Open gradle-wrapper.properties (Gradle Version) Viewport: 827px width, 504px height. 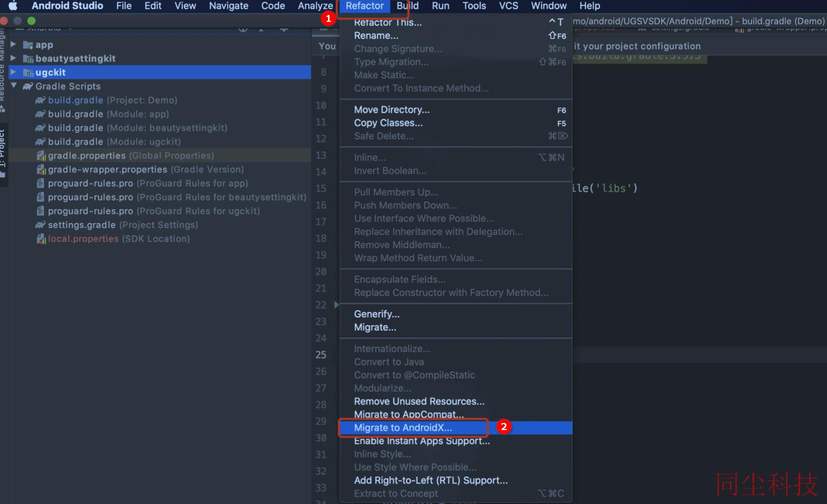(146, 170)
